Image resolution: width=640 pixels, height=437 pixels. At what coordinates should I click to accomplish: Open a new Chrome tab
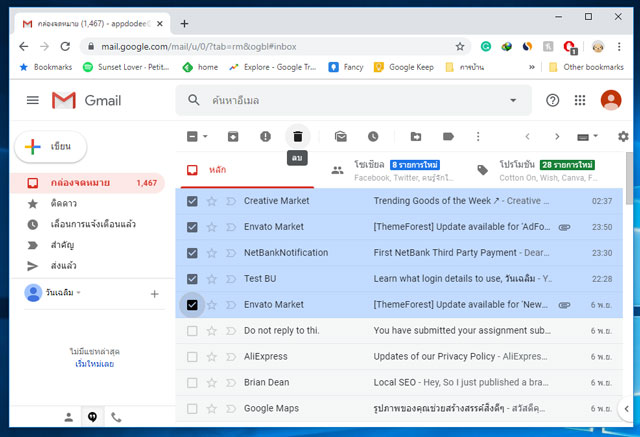pyautogui.click(x=184, y=24)
